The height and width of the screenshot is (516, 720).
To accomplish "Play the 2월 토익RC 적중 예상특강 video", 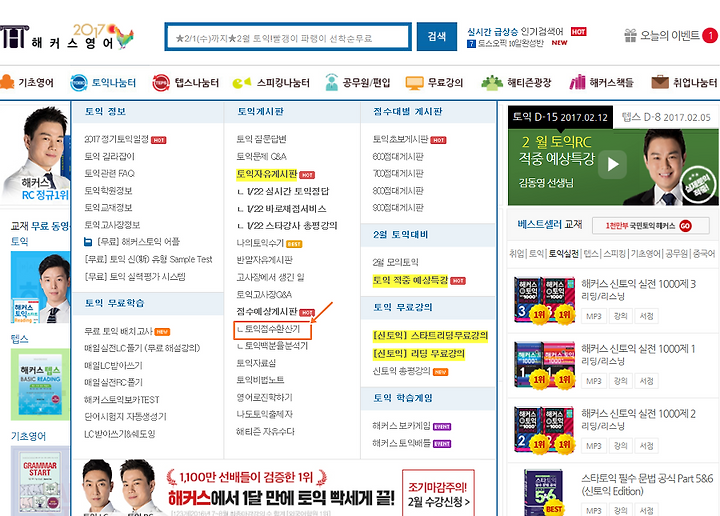I will tap(613, 164).
